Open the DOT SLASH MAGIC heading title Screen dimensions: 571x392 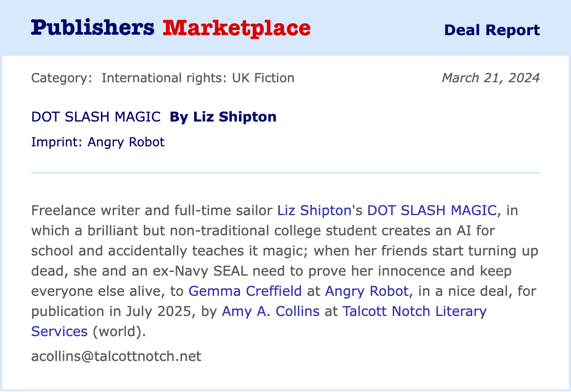tap(96, 117)
